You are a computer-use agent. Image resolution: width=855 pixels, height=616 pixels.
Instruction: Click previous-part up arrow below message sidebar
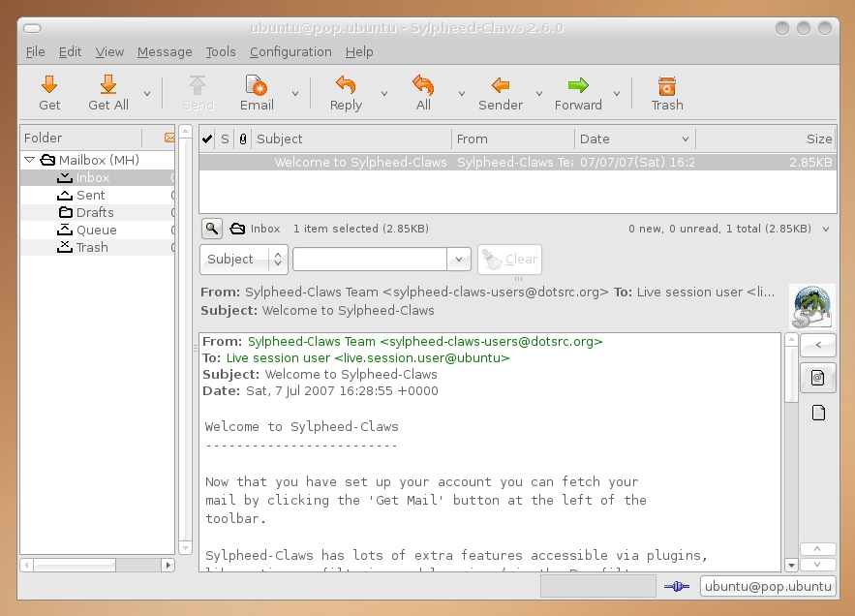coord(817,549)
